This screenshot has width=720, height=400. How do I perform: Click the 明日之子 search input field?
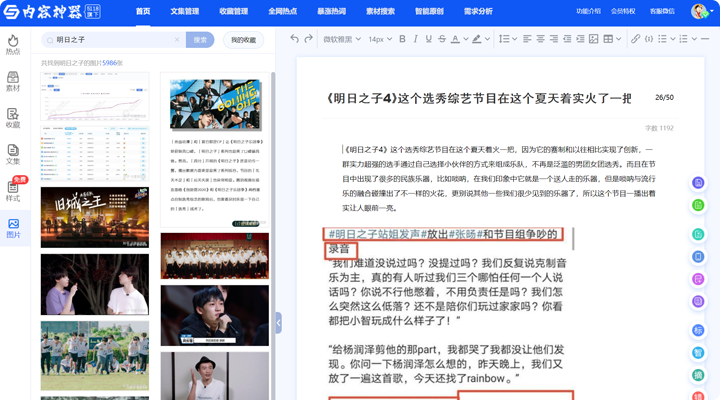[114, 40]
